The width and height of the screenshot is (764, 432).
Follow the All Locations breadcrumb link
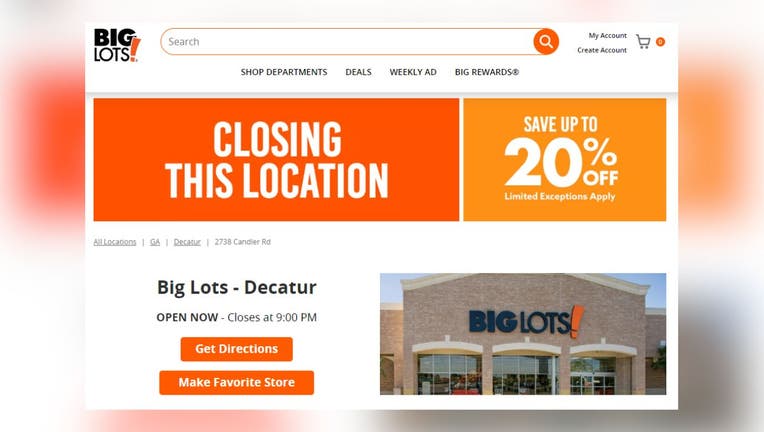point(115,242)
